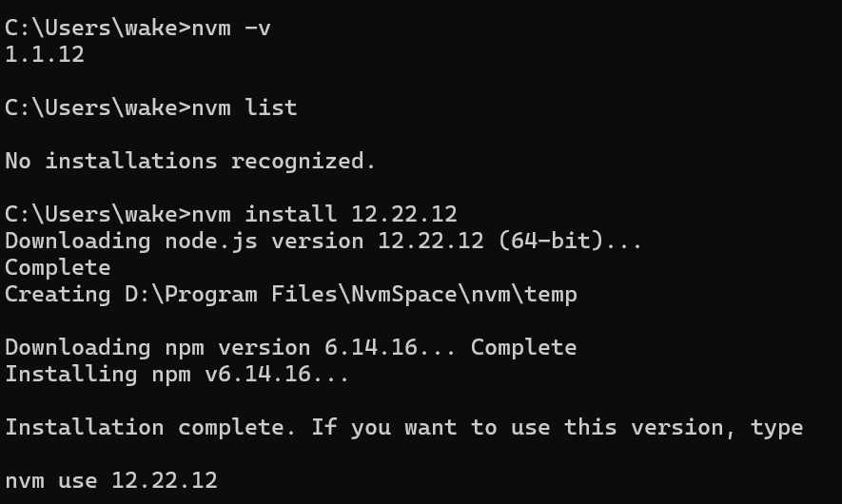Click the "No installations recognized." message
This screenshot has height=504, width=842.
click(190, 161)
